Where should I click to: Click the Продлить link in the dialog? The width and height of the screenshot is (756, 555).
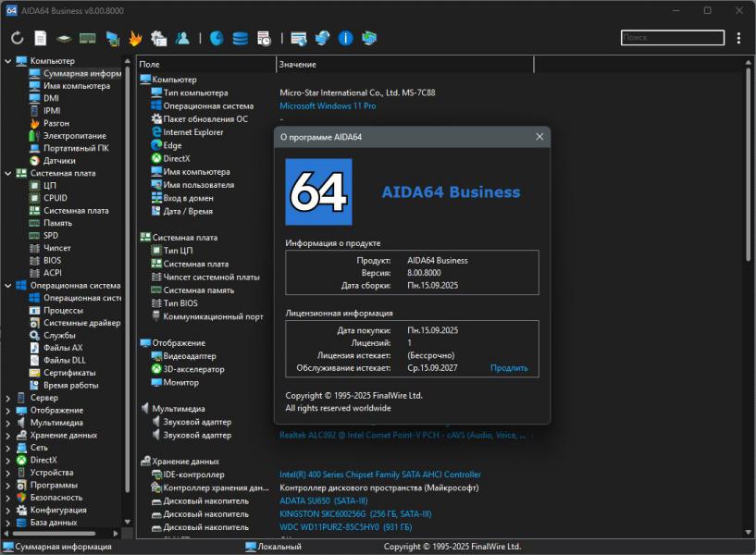509,368
